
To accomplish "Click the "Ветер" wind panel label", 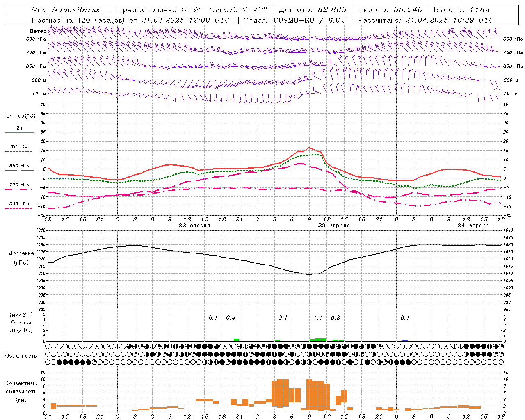I will click(38, 31).
